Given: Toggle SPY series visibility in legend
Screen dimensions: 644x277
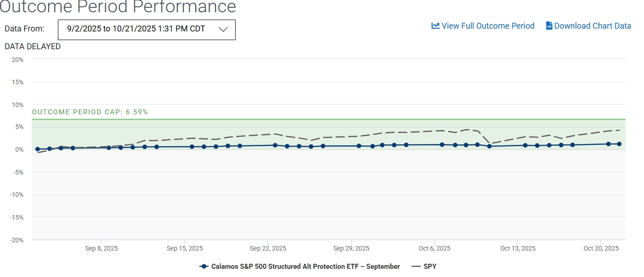Looking at the screenshot, I should pos(430,267).
